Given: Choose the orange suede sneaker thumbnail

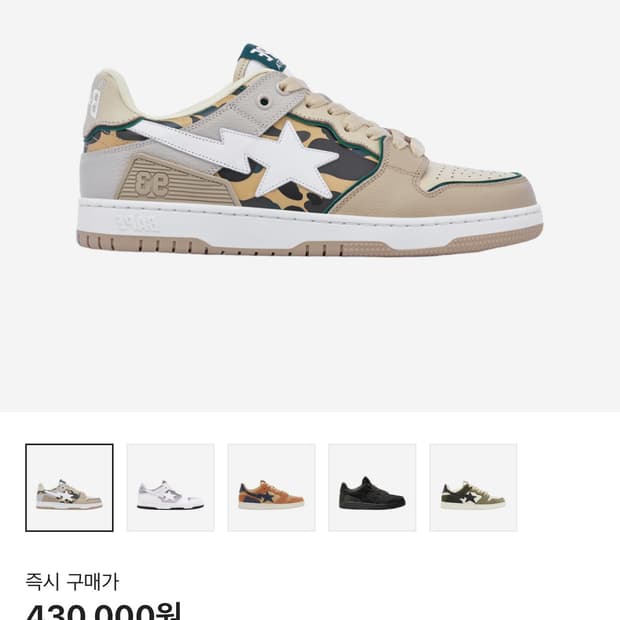Looking at the screenshot, I should tap(271, 488).
